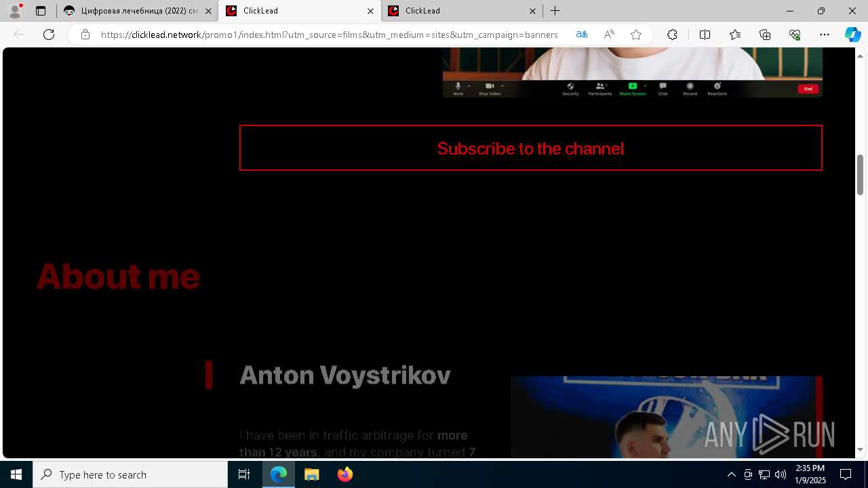Open the notification center icon

(x=846, y=474)
